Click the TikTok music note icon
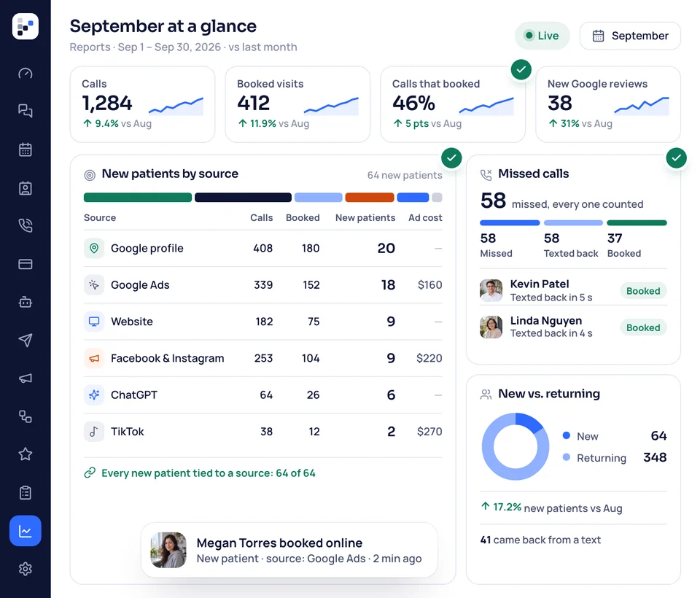This screenshot has height=598, width=700. coord(94,432)
